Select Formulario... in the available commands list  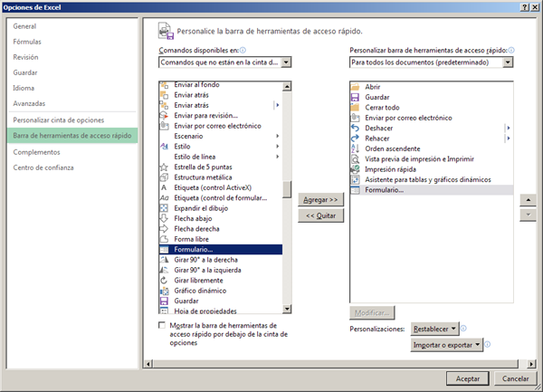(x=221, y=249)
